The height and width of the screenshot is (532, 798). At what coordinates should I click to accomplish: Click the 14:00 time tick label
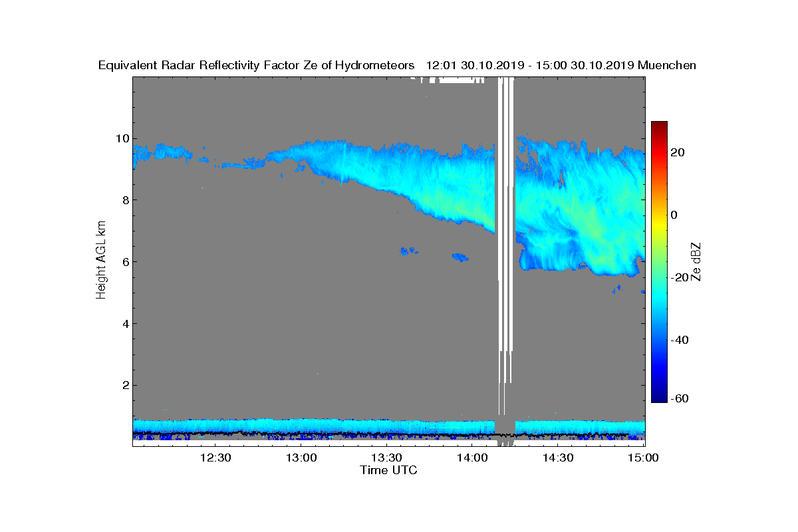(x=472, y=458)
